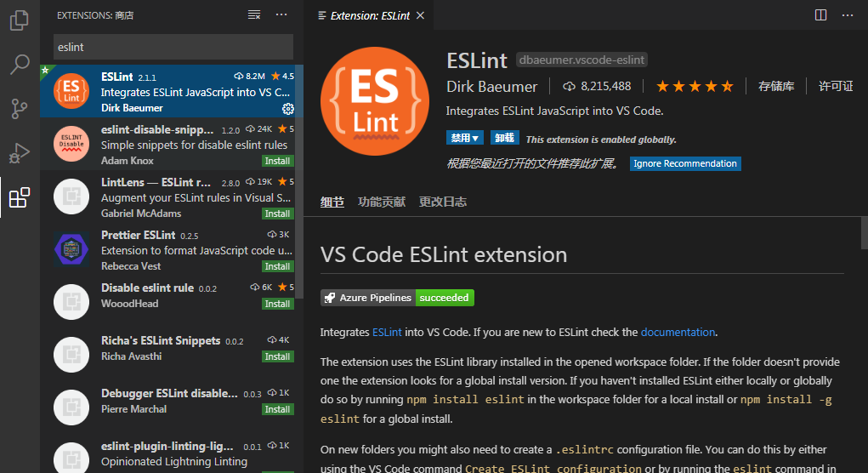868x473 pixels.
Task: Open the documentation hyperlink
Action: click(x=678, y=333)
